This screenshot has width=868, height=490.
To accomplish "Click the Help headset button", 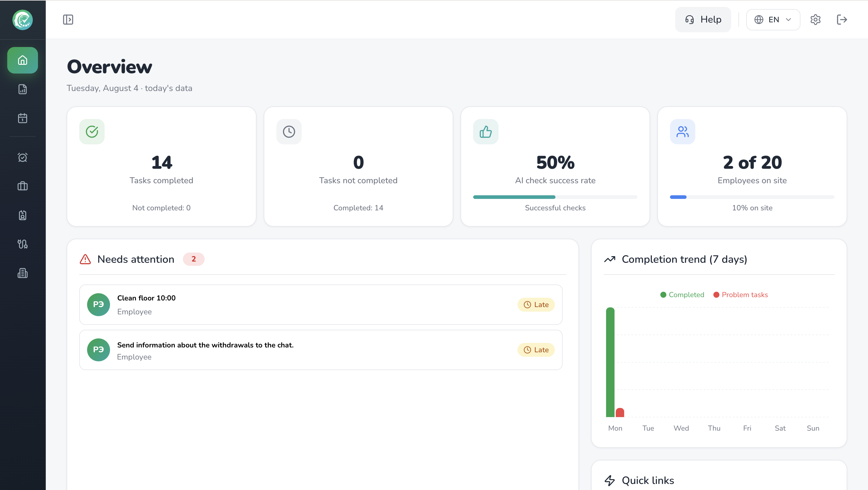I will [703, 20].
